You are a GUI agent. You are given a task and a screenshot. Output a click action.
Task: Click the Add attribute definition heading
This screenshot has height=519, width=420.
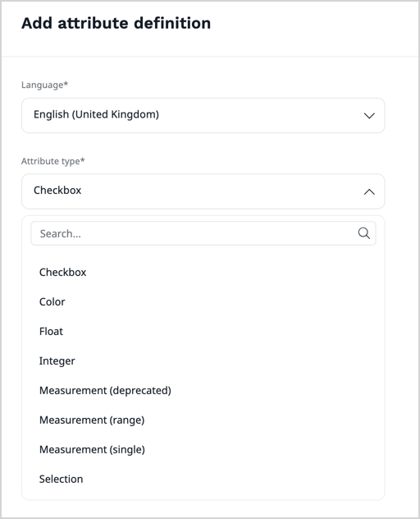(x=116, y=23)
